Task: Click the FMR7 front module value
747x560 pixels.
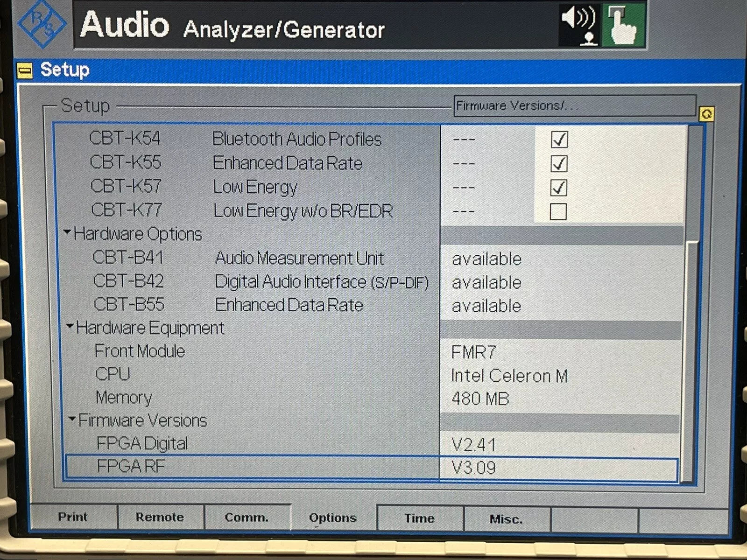Action: point(473,352)
